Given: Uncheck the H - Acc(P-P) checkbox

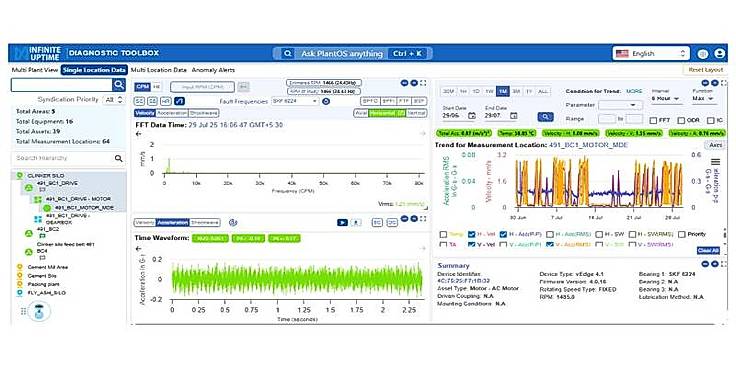Looking at the screenshot, I should click(504, 234).
